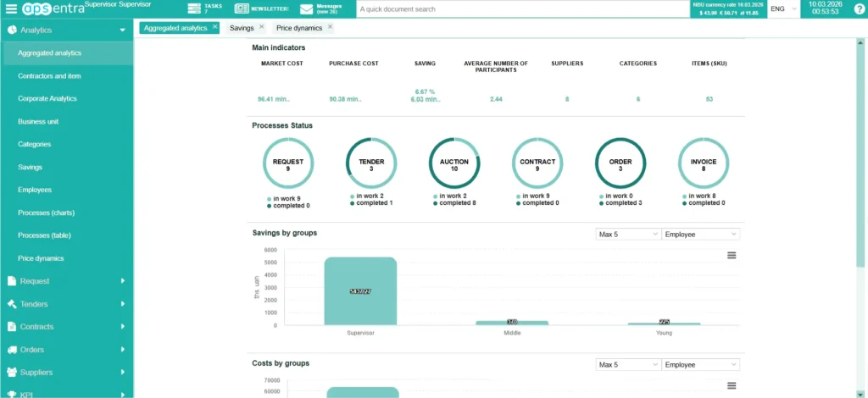This screenshot has width=868, height=398.
Task: Click the 96.41 mln market cost value
Action: (274, 100)
